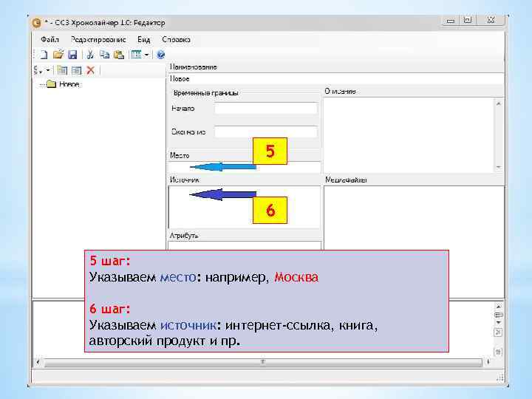Screen dimensions: 532x399
Task: Open the Файл menu
Action: click(x=50, y=40)
